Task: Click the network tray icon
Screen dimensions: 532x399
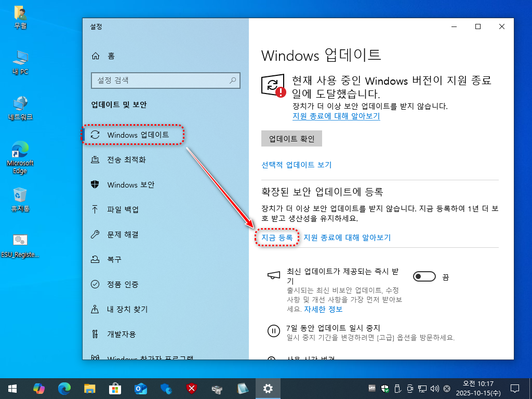Action: [x=422, y=389]
